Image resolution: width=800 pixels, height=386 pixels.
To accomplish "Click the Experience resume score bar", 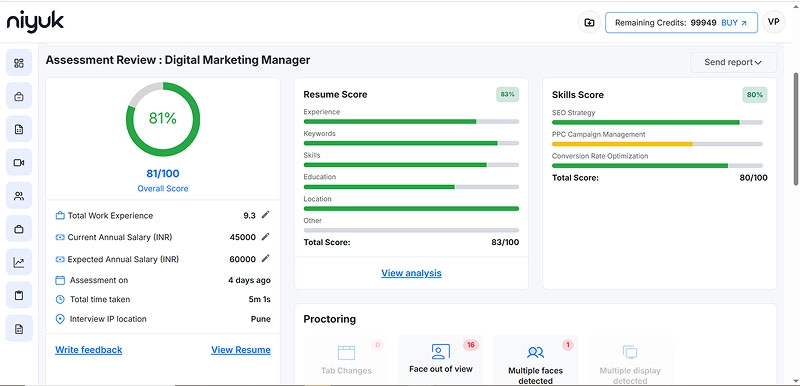I will pyautogui.click(x=411, y=121).
